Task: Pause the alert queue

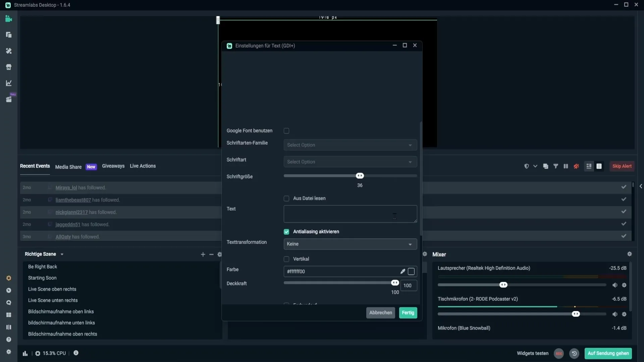Action: (x=566, y=166)
